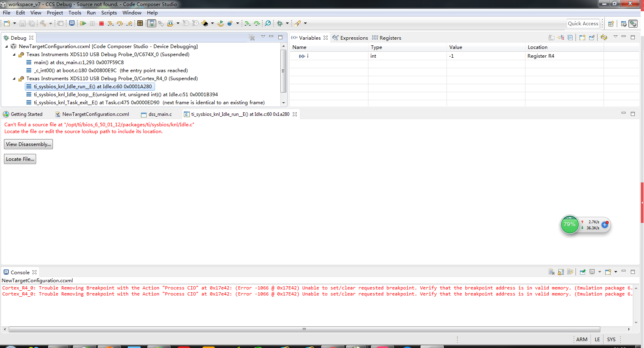644x348 pixels.
Task: Click the Build hammer icon
Action: click(x=43, y=23)
